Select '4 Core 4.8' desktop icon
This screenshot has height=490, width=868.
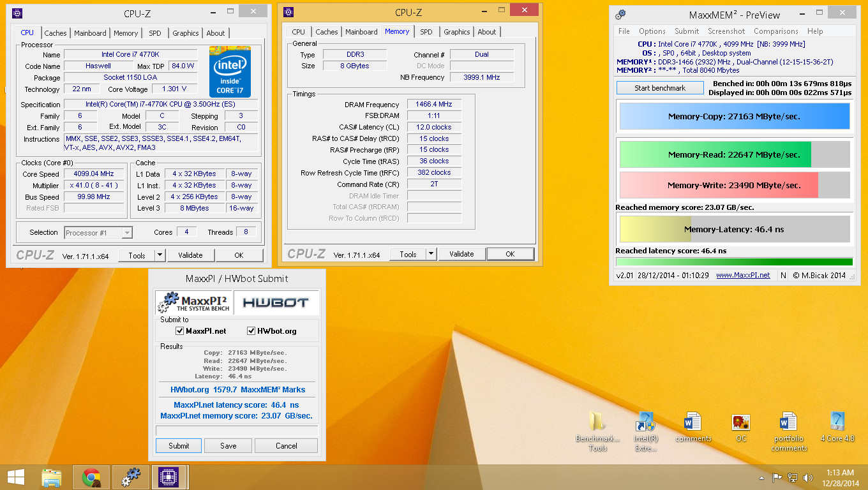(837, 427)
